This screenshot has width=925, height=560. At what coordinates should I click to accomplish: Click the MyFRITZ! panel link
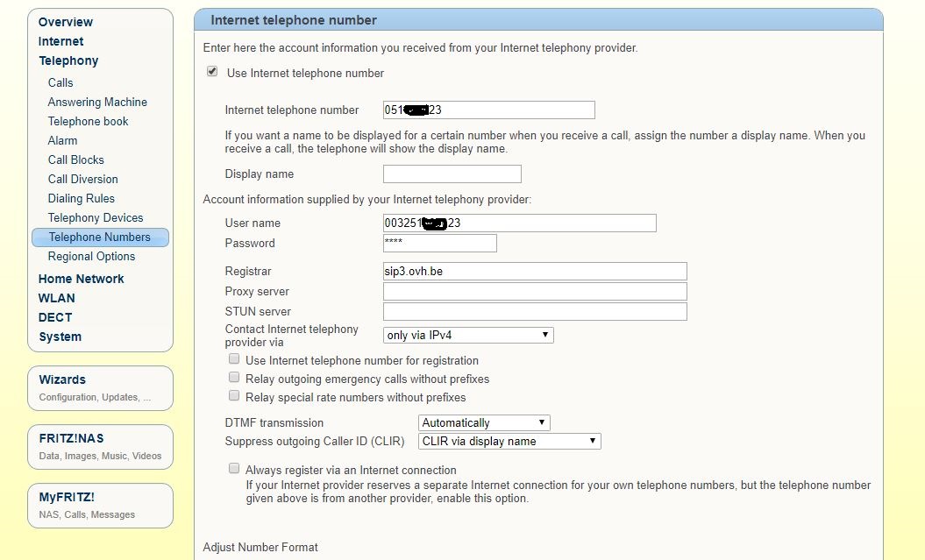point(67,497)
